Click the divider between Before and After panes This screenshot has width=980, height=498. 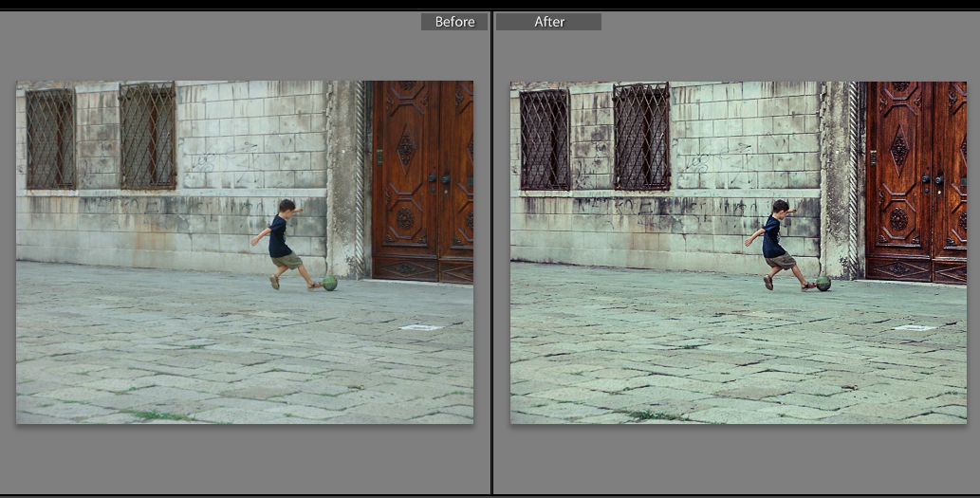(491, 256)
